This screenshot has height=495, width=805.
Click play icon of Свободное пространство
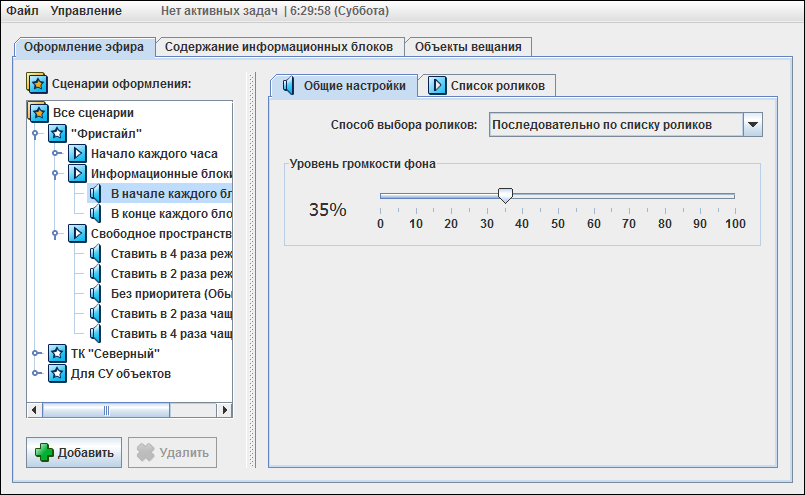tap(77, 233)
